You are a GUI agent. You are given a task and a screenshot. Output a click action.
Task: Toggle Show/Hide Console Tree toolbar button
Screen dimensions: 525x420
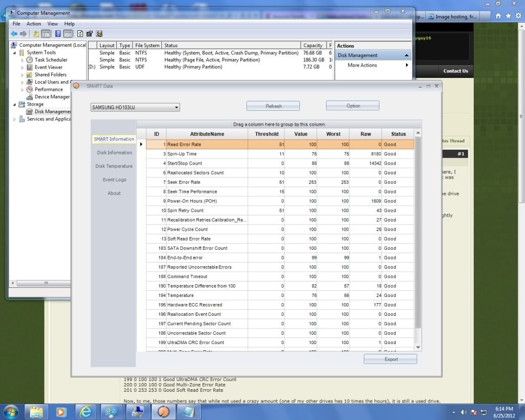pyautogui.click(x=46, y=34)
